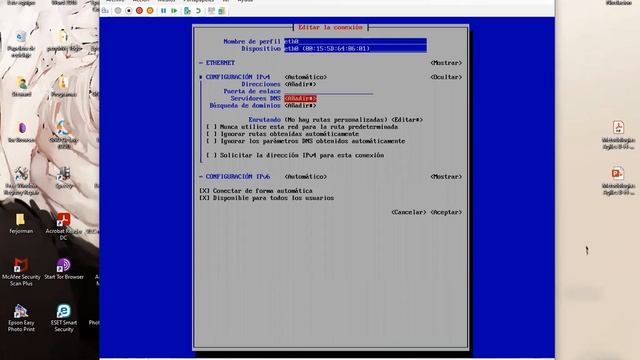
Task: Click the red Shut Down toolbar icon
Action: [139, 11]
